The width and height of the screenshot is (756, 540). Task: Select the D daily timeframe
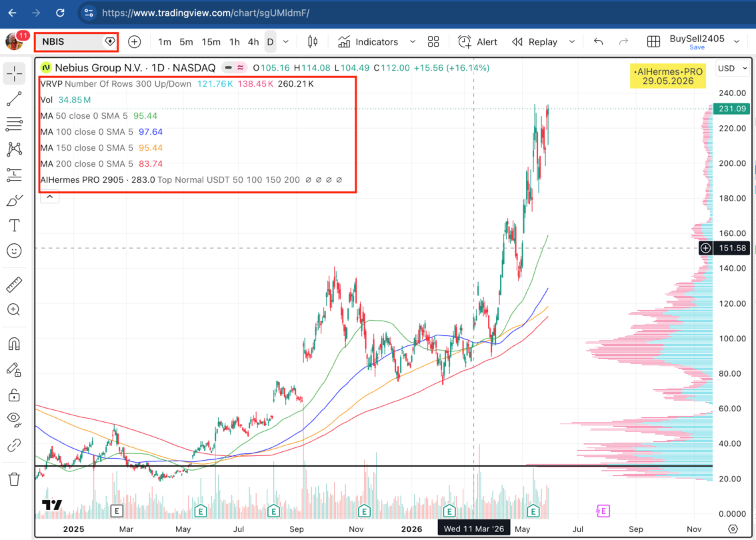271,42
